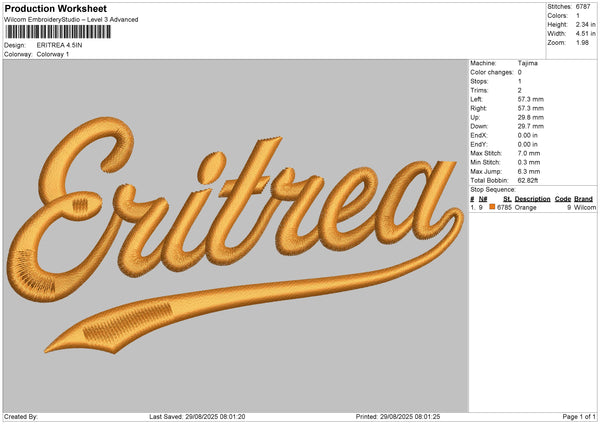Image resolution: width=600 pixels, height=424 pixels.
Task: Click the barcode under the worksheet title
Action: coord(58,32)
